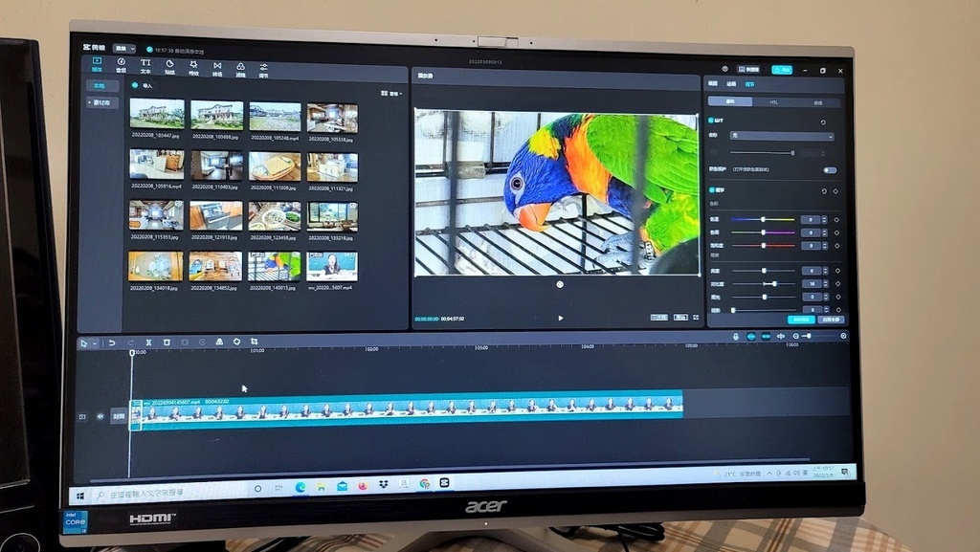Viewport: 980px width, 552px height.
Task: Open the Filters three-circle icon
Action: point(240,69)
